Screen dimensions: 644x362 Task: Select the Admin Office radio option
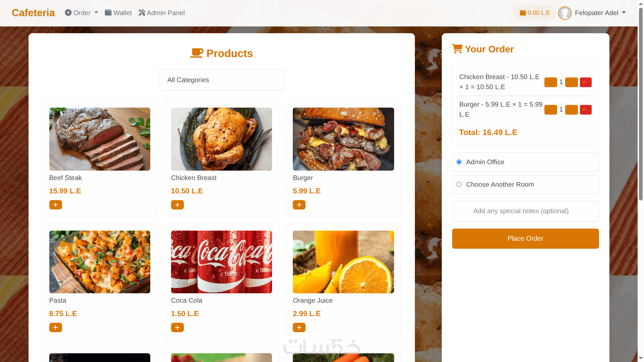[x=459, y=162]
